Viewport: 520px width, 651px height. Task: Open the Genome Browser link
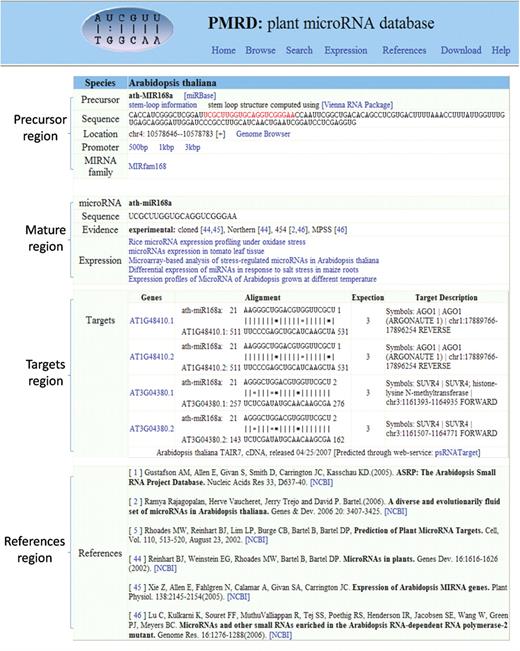tap(263, 134)
